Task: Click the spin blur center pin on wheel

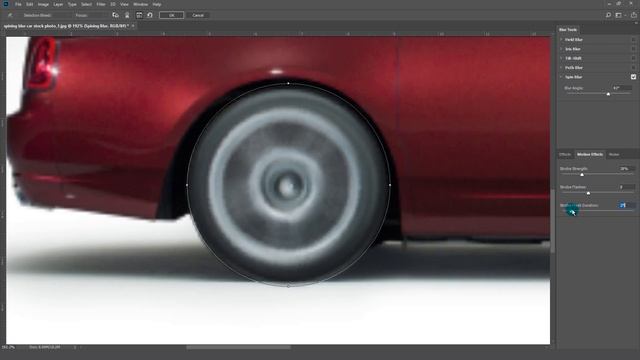Action: point(287,187)
